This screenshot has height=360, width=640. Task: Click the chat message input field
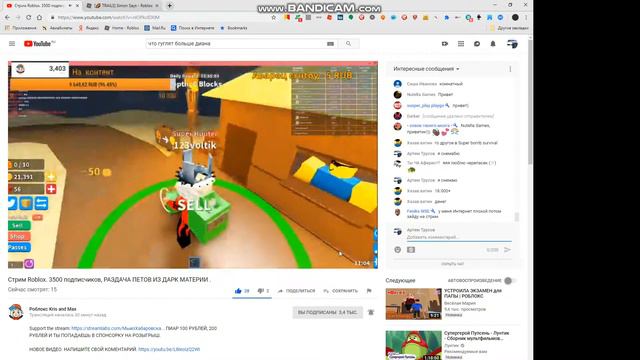click(459, 237)
